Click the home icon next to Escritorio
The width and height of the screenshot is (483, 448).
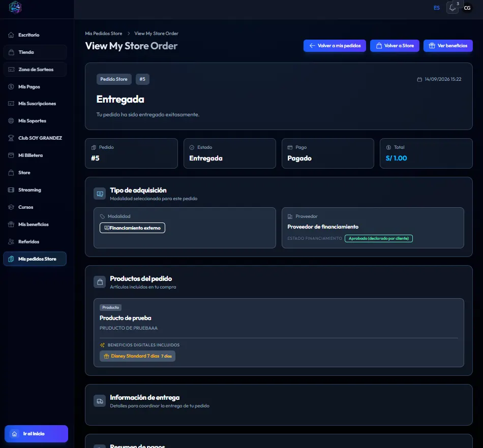pyautogui.click(x=11, y=35)
